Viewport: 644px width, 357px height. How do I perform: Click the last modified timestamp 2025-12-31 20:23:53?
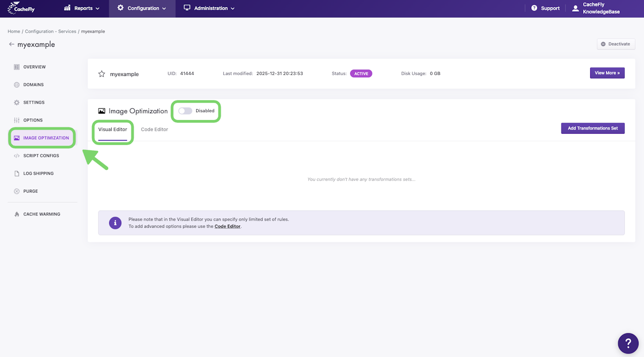280,73
